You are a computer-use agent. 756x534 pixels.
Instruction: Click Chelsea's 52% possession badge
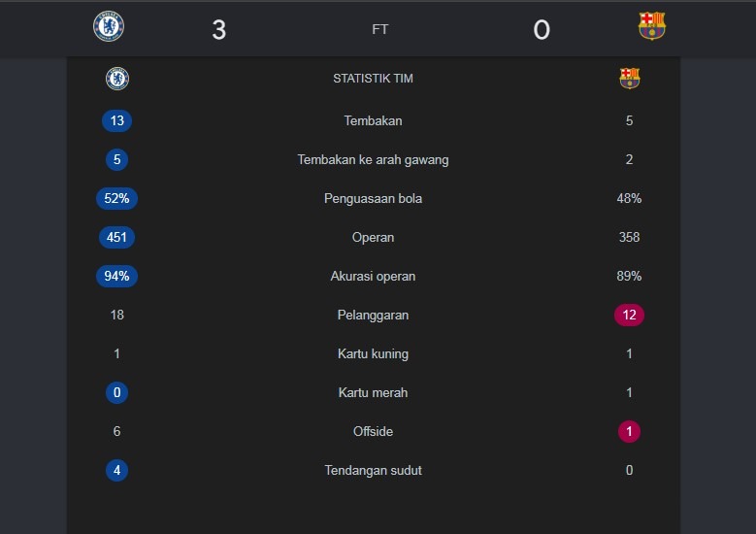click(x=116, y=198)
